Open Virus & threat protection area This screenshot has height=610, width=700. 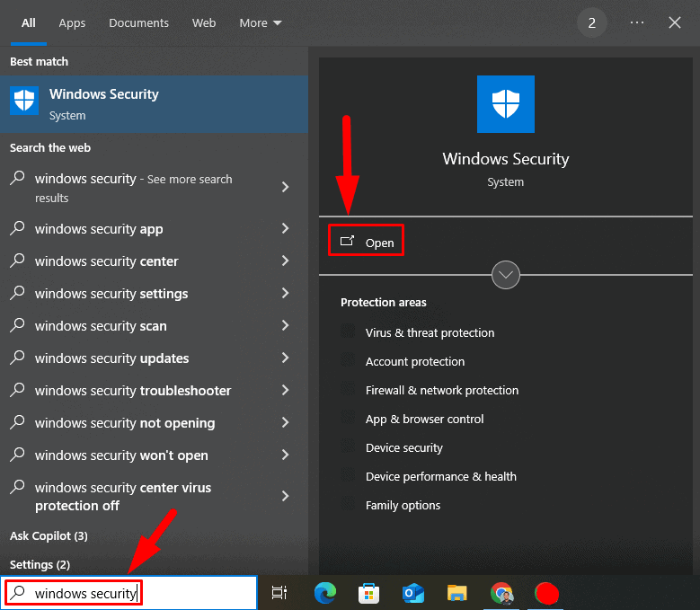[430, 333]
